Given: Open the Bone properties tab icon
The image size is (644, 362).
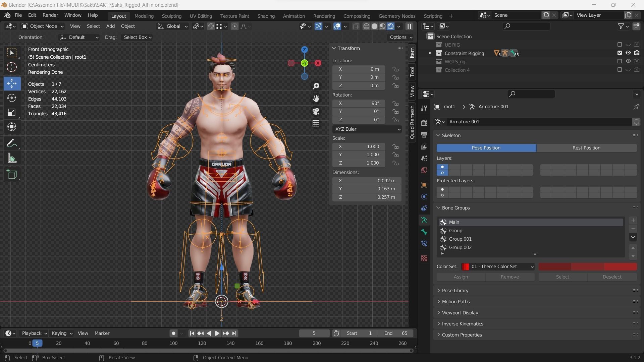Looking at the screenshot, I should (424, 232).
